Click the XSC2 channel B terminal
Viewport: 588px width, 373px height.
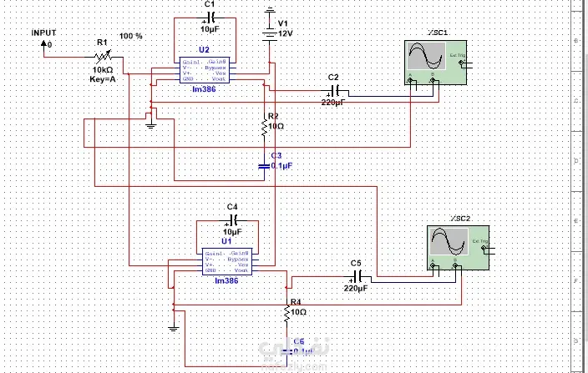coord(455,265)
